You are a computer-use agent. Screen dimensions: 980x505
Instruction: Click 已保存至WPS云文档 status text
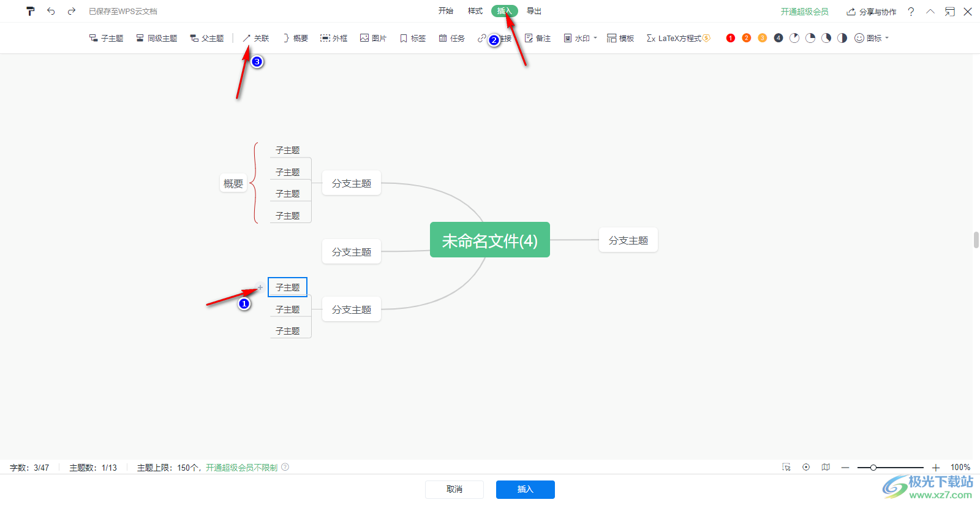123,12
